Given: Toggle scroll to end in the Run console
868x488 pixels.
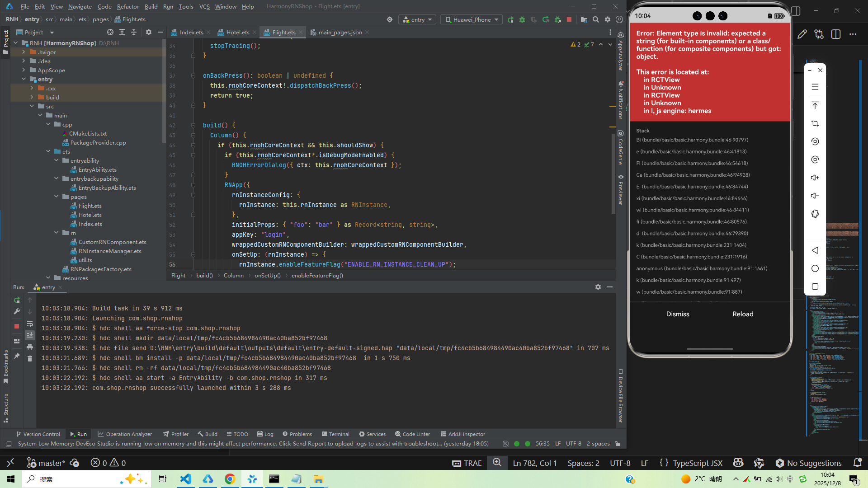Looking at the screenshot, I should pos(30,335).
